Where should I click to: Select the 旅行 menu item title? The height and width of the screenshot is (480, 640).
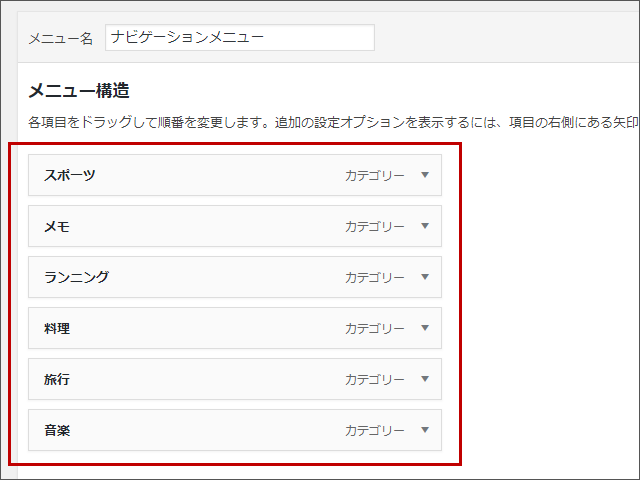point(57,379)
